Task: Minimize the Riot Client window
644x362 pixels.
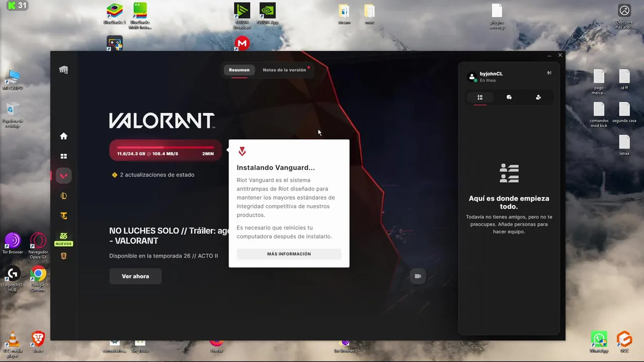Action: (x=549, y=55)
